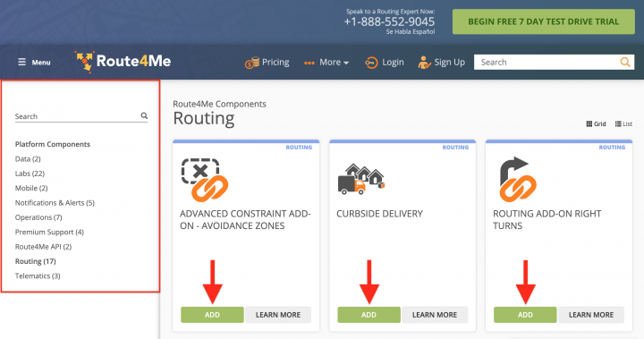
Task: Go to the Login page
Action: 393,63
